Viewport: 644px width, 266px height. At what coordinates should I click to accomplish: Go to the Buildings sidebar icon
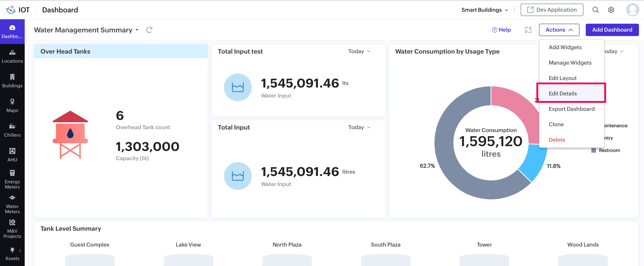click(x=12, y=77)
